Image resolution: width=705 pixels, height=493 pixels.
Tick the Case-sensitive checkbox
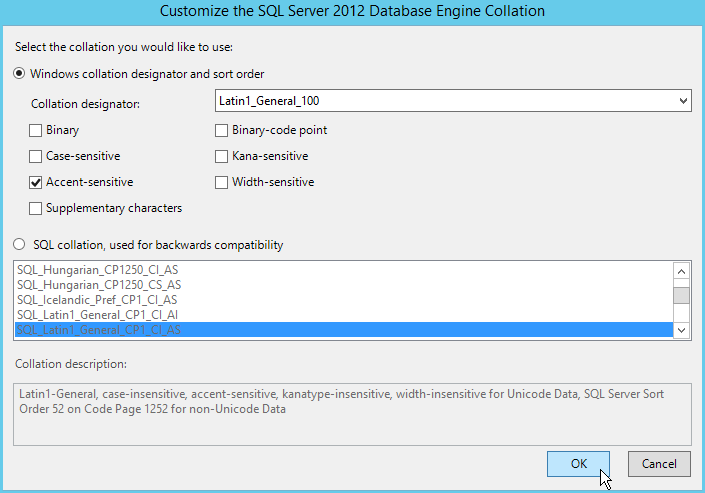coord(36,156)
